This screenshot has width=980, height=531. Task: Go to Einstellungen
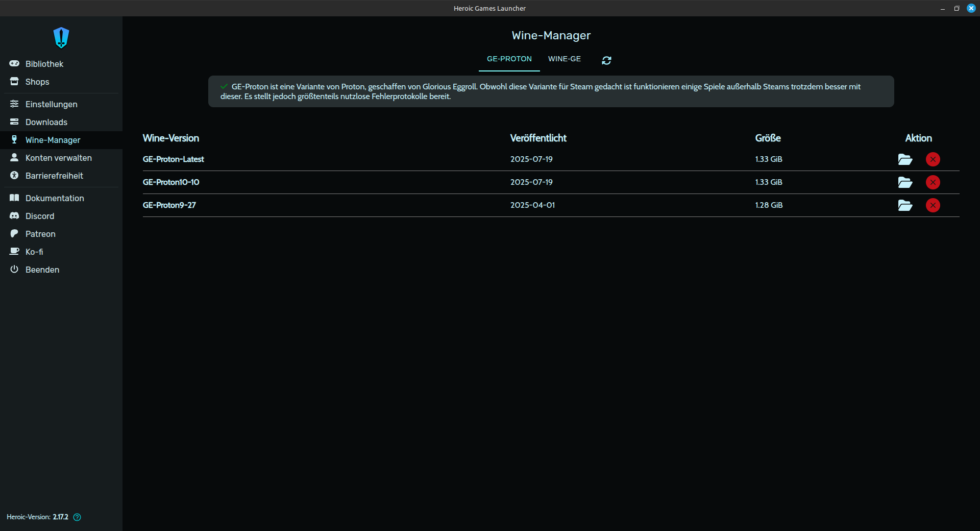point(61,104)
